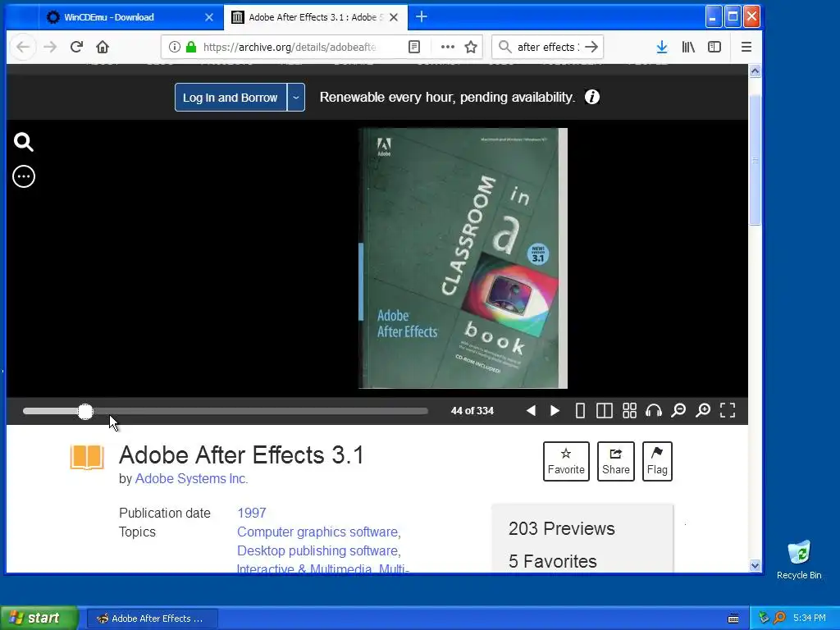Expand the borrow options dropdown arrow
840x630 pixels.
[x=295, y=98]
